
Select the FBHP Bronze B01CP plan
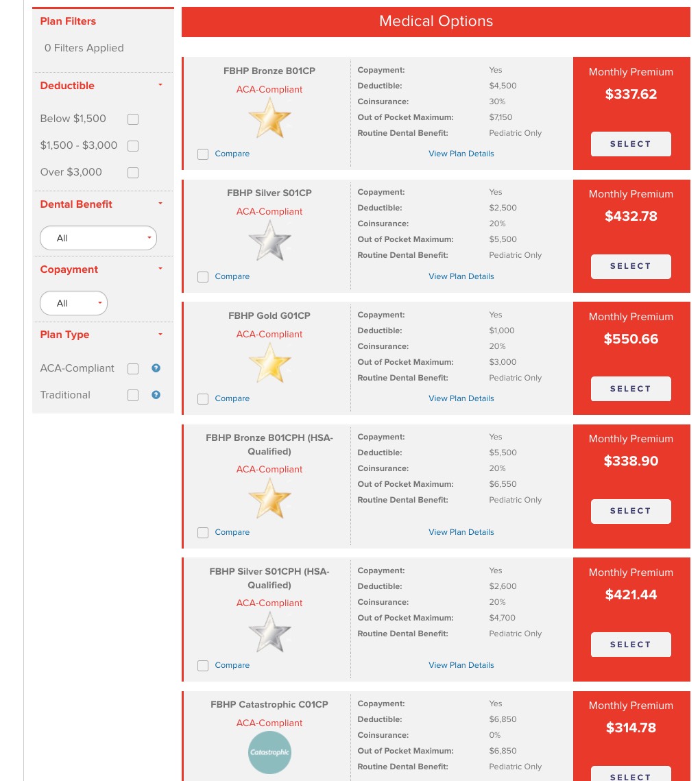pos(631,144)
